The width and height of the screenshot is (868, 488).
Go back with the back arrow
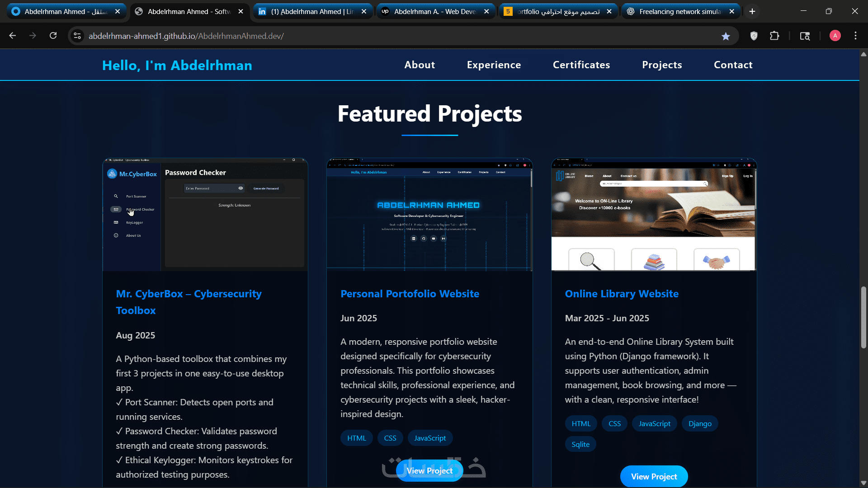pos(13,36)
